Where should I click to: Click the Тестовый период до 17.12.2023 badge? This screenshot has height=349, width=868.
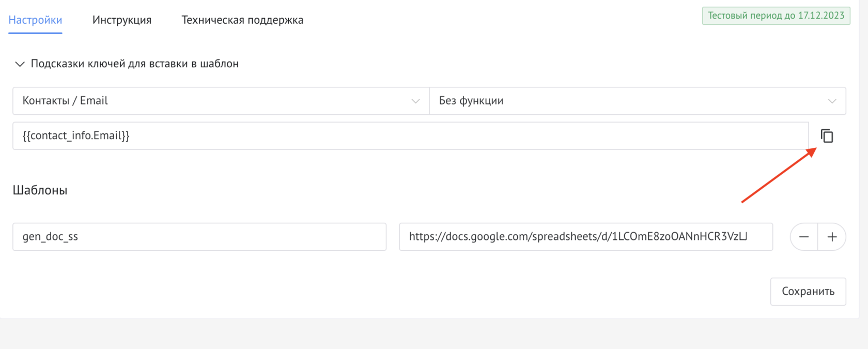776,16
